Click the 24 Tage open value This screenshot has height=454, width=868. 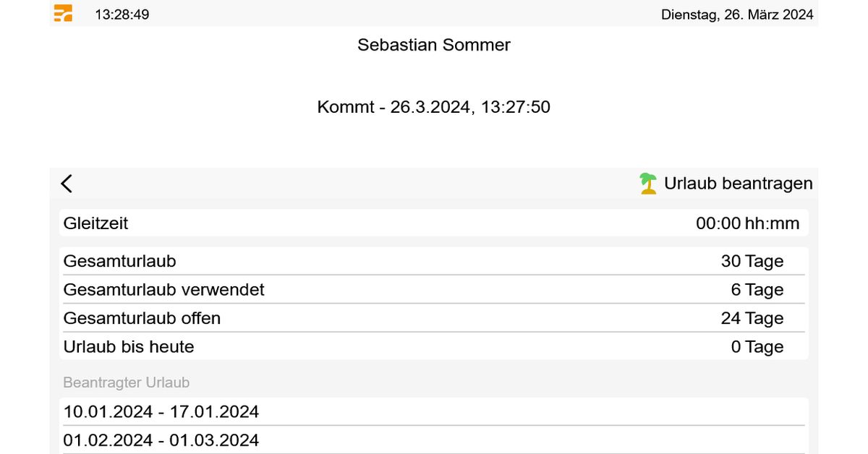(x=752, y=318)
